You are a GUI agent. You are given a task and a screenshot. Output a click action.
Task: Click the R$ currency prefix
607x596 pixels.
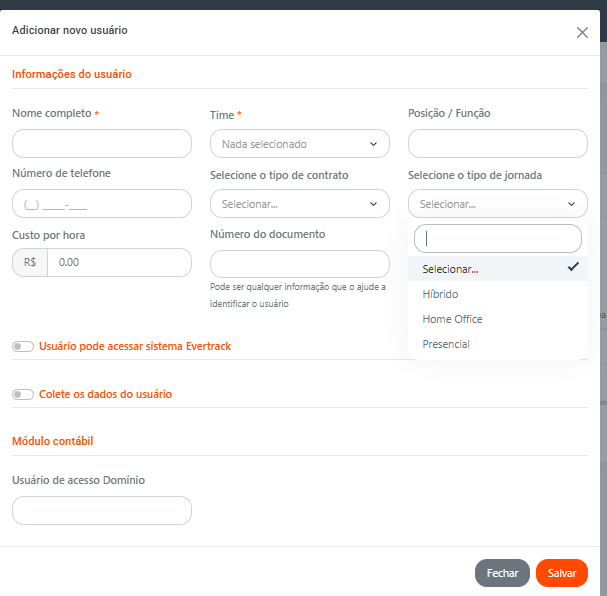[30, 262]
